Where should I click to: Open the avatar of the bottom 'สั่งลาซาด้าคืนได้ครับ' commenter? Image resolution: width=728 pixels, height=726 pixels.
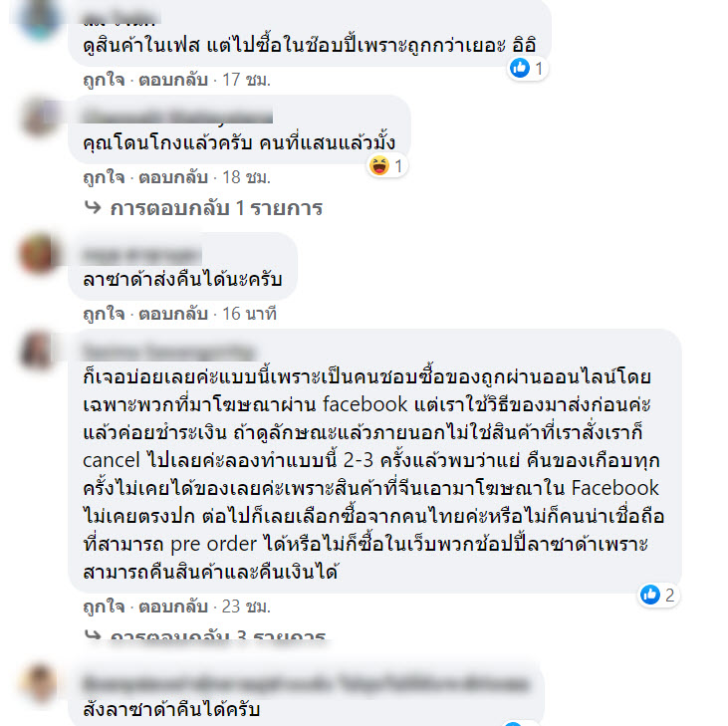click(x=40, y=683)
